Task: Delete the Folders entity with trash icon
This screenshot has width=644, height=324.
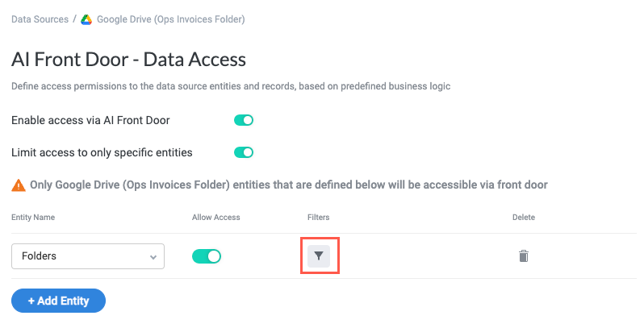Action: pos(523,256)
